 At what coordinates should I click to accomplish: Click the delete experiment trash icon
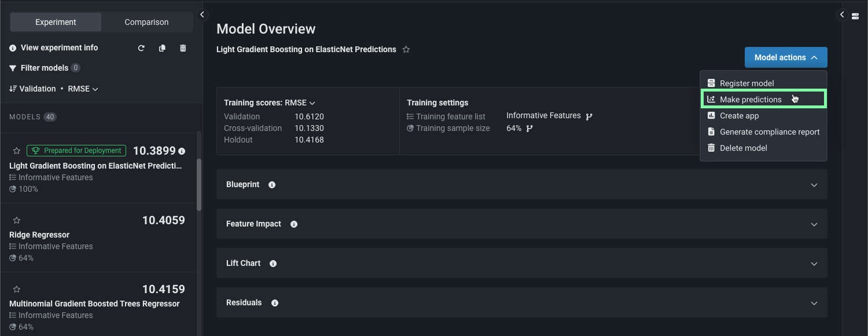pos(183,48)
